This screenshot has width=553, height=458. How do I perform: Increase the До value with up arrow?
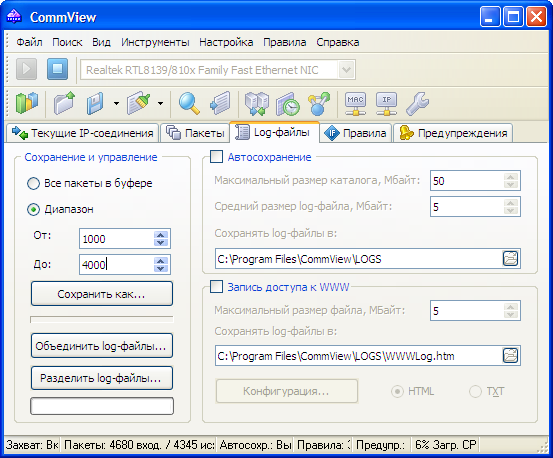pyautogui.click(x=161, y=261)
